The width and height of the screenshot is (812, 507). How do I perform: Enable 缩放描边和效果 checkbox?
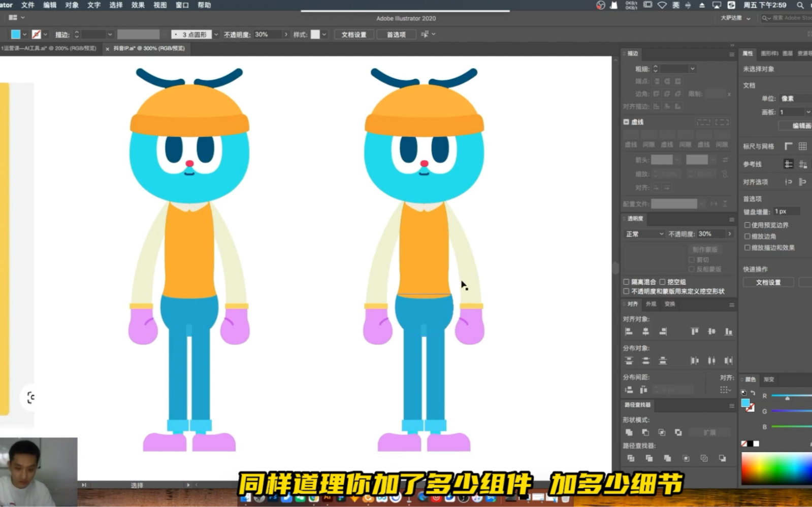(x=747, y=248)
